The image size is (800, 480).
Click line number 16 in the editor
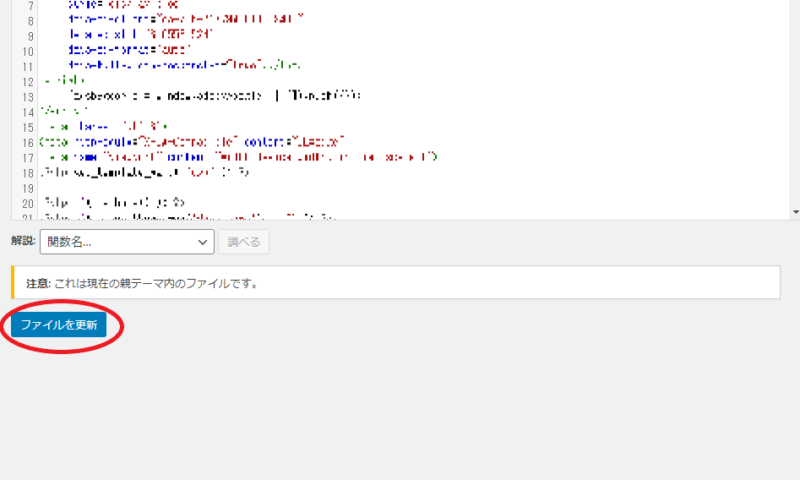coord(28,143)
